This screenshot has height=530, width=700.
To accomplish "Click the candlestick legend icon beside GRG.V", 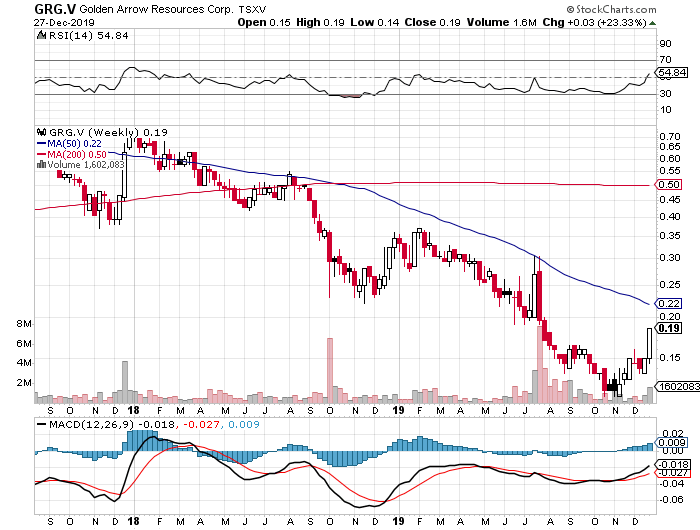I will pos(42,132).
